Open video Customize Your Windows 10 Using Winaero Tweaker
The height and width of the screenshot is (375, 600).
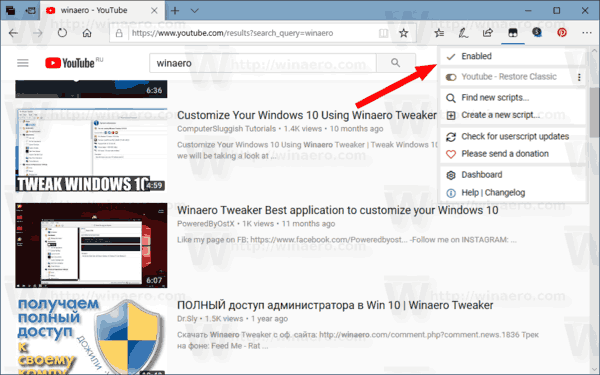[x=307, y=115]
